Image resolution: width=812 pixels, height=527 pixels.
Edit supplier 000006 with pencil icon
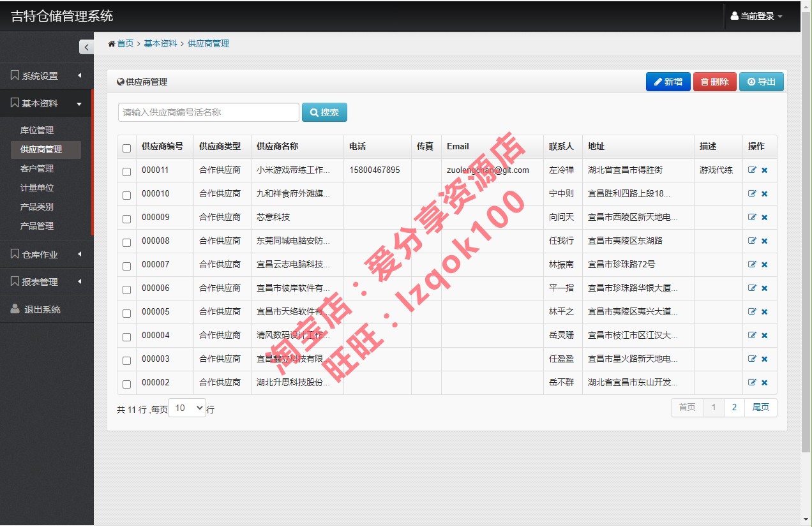(x=752, y=288)
